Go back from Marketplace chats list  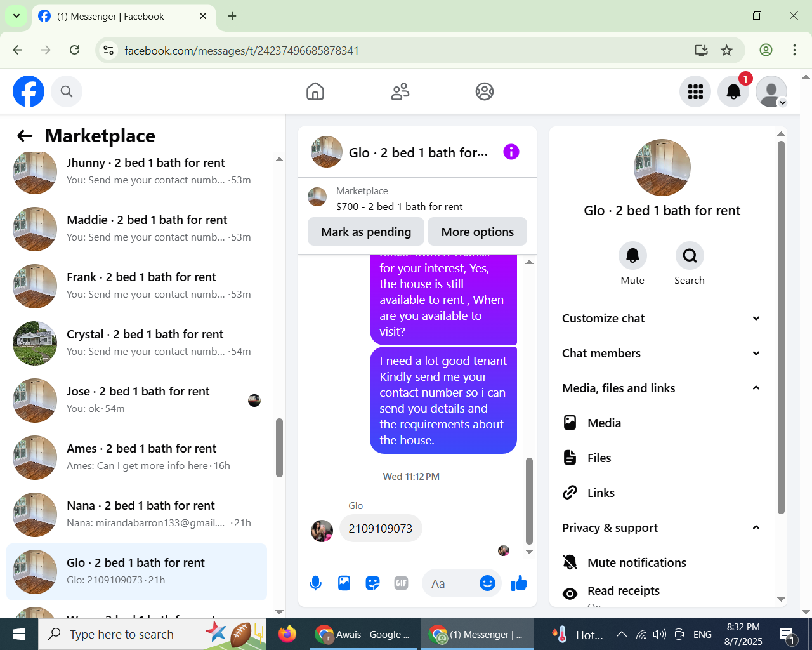click(25, 136)
